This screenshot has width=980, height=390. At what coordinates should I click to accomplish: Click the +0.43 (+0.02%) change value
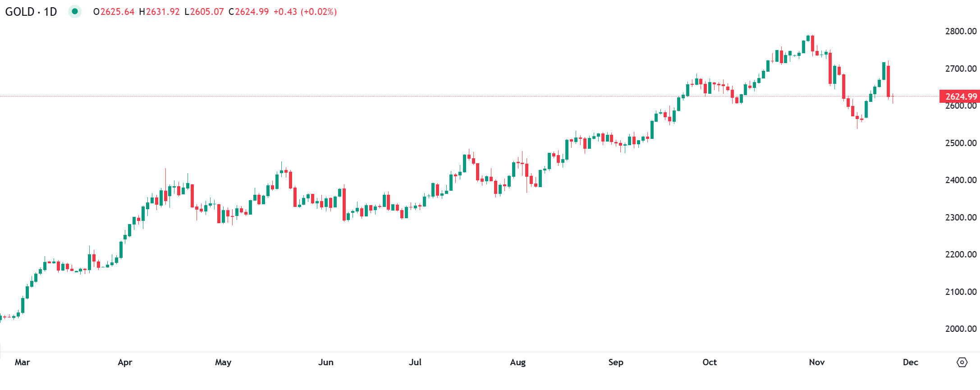(x=305, y=12)
